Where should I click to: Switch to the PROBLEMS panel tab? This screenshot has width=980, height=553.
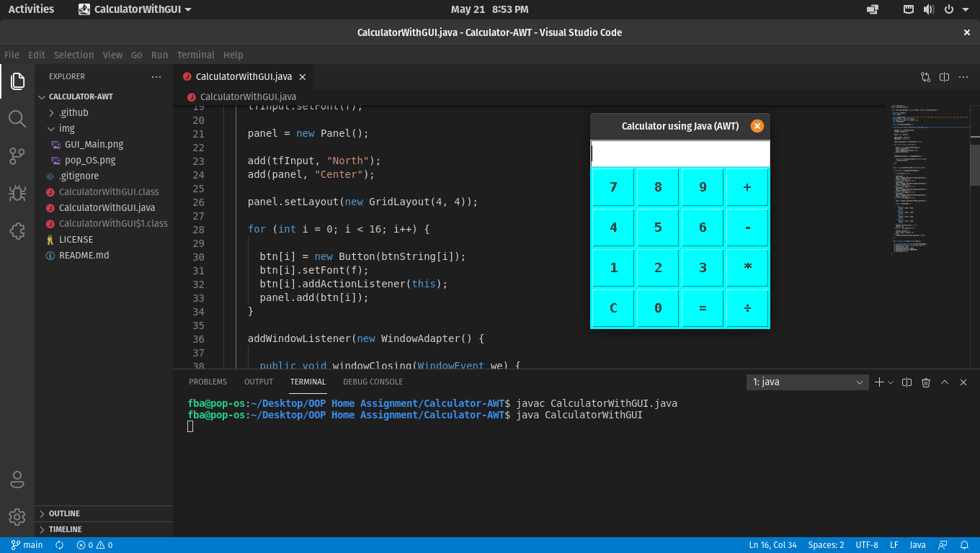[208, 382]
